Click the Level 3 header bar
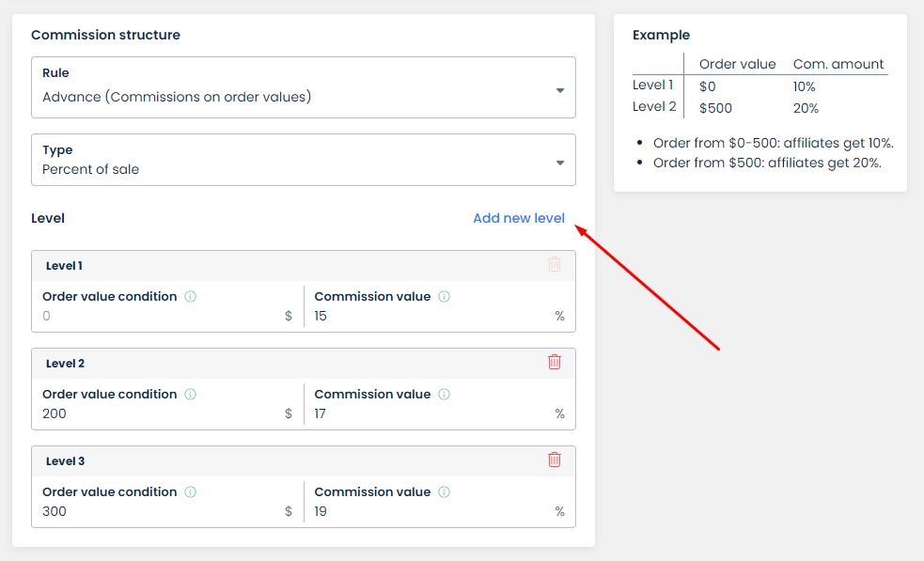 282,460
